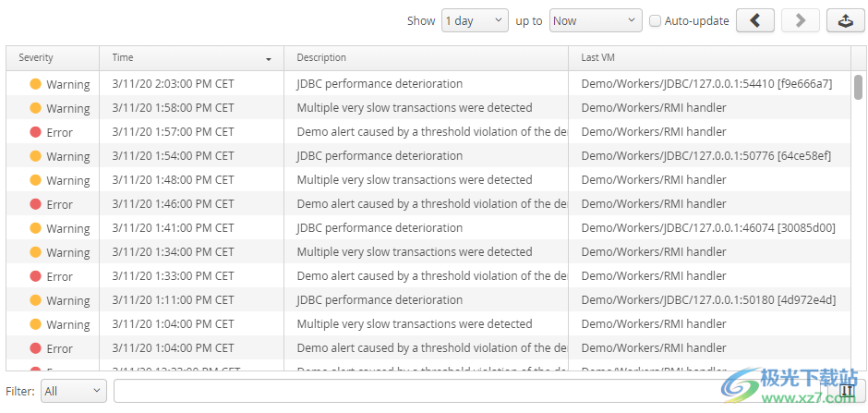Click VM cell ending [30085d00]

[708, 227]
